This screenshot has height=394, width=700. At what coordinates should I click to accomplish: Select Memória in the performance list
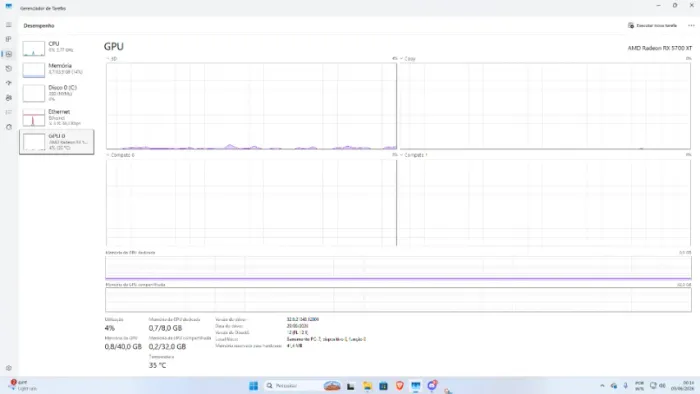(x=56, y=70)
